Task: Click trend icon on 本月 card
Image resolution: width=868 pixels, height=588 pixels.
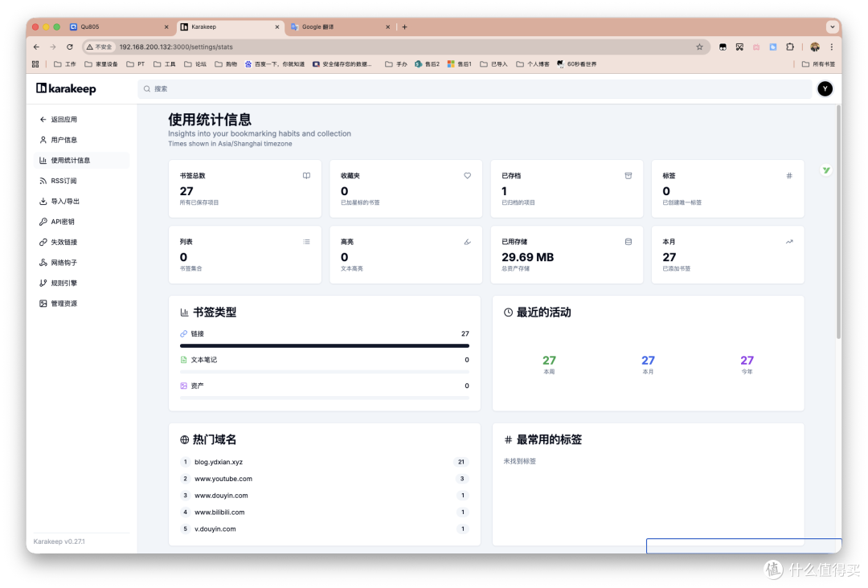Action: tap(789, 242)
